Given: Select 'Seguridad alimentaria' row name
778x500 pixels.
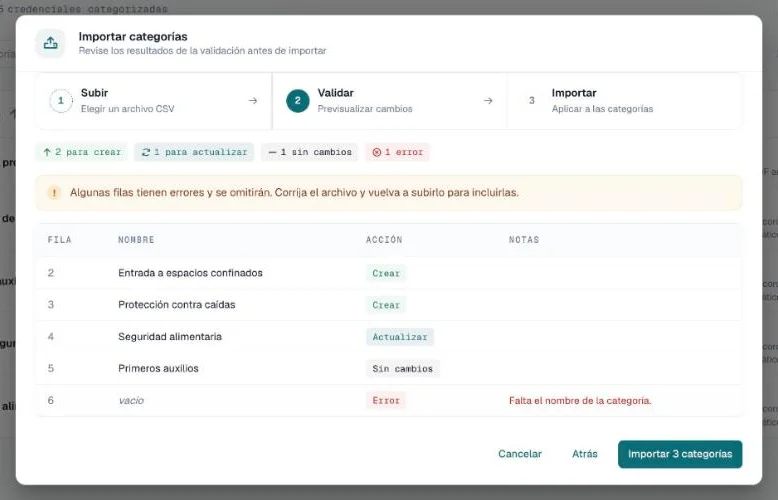Looking at the screenshot, I should (x=170, y=336).
